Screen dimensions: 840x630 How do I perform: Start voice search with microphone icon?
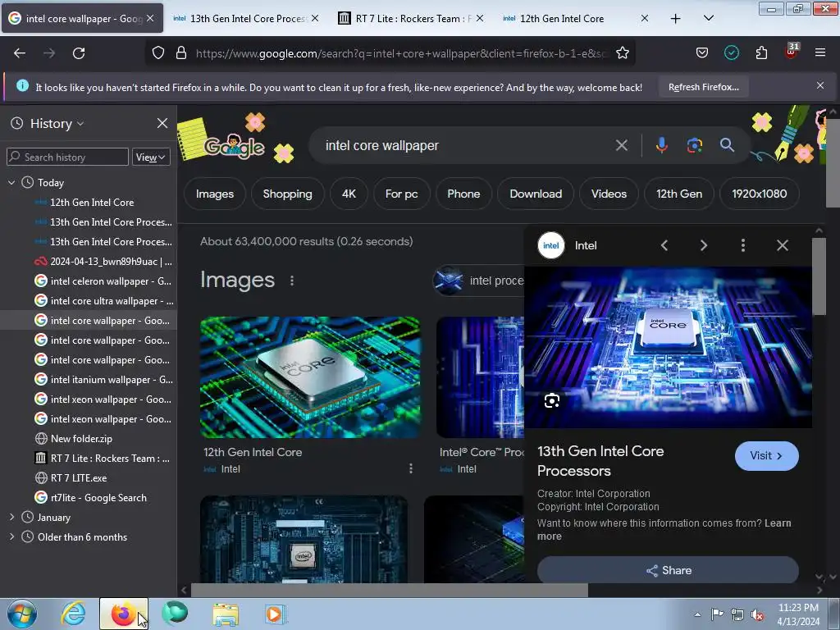(x=662, y=145)
